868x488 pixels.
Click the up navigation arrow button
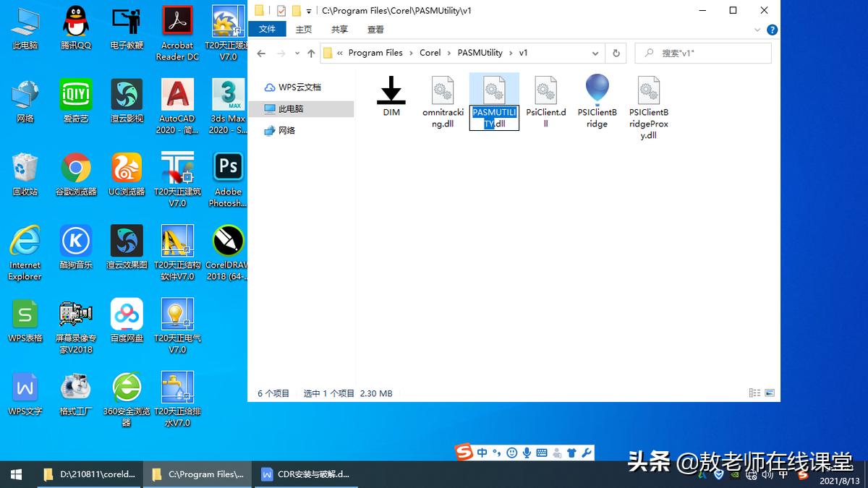click(x=310, y=53)
